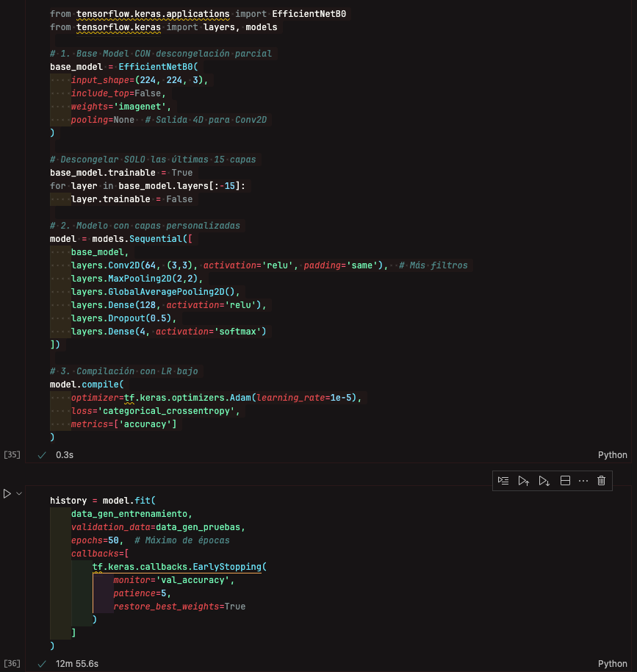Click the data_gen_entrenamiento argument
The width and height of the screenshot is (637, 672).
tap(129, 514)
